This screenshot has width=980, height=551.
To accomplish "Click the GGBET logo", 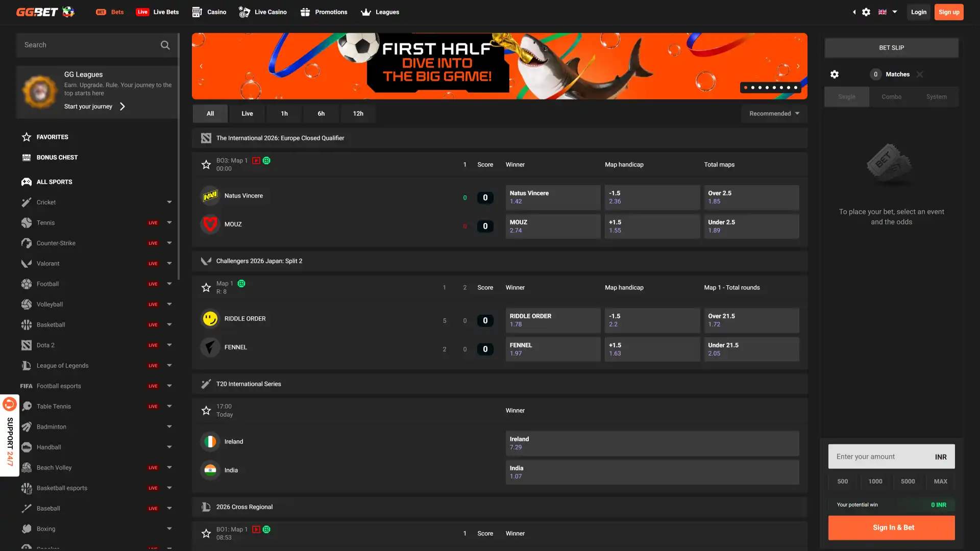I will click(x=45, y=12).
